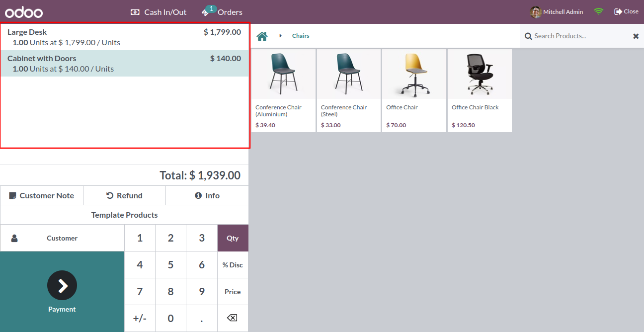The height and width of the screenshot is (332, 644).
Task: Click the Payment arrow circle
Action: tap(62, 285)
